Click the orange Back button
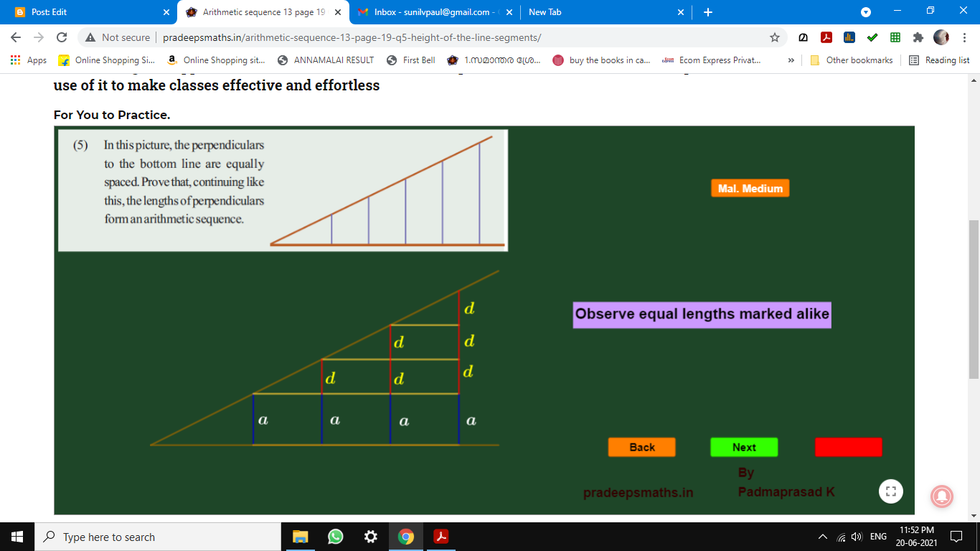980x551 pixels. pyautogui.click(x=642, y=447)
